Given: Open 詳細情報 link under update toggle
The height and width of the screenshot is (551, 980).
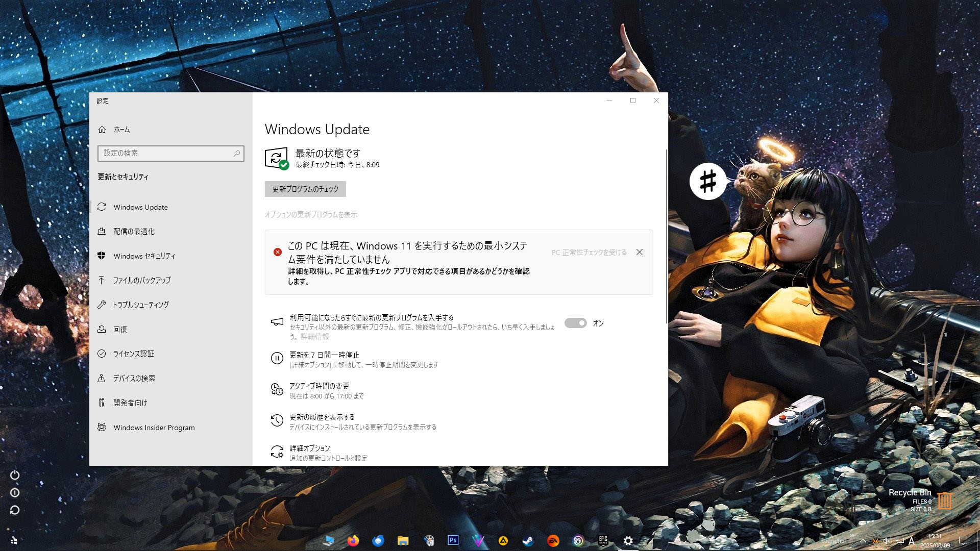Looking at the screenshot, I should point(315,337).
